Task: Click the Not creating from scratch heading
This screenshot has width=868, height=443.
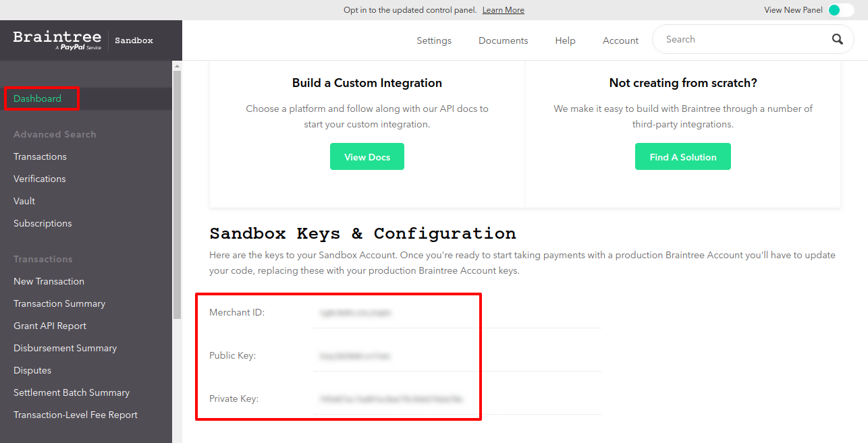Action: click(x=683, y=83)
